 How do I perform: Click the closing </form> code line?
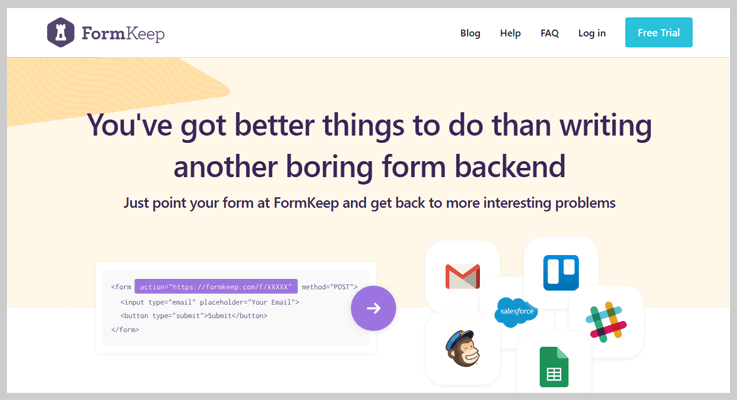(125, 329)
